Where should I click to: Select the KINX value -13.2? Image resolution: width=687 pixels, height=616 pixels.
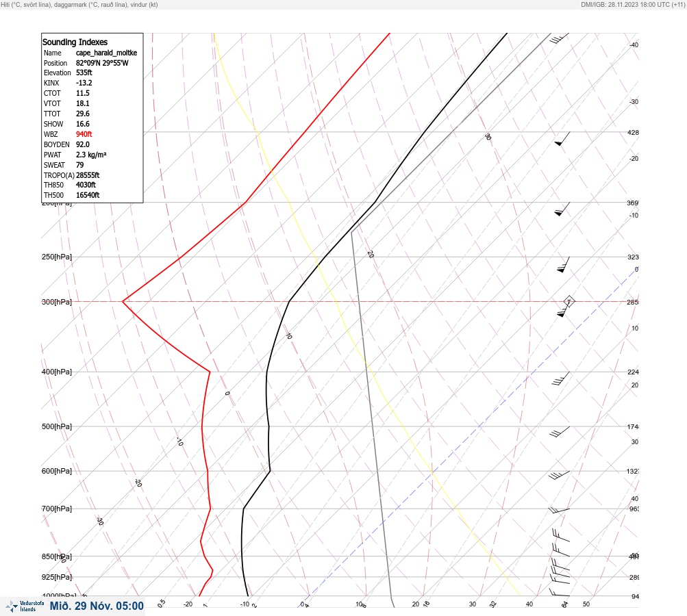click(x=84, y=83)
